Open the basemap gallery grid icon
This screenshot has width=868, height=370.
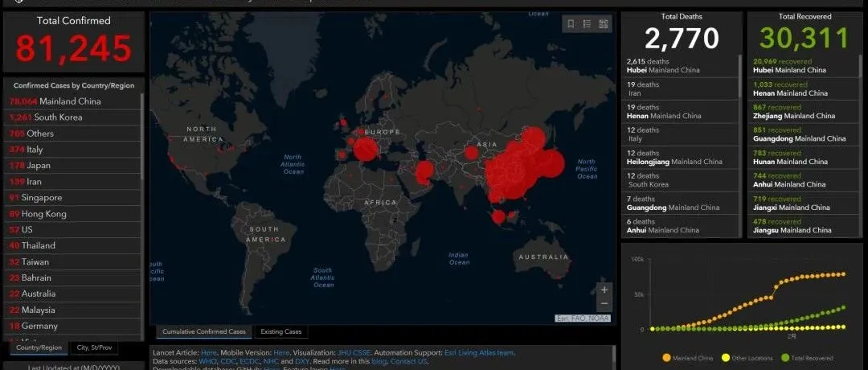604,23
